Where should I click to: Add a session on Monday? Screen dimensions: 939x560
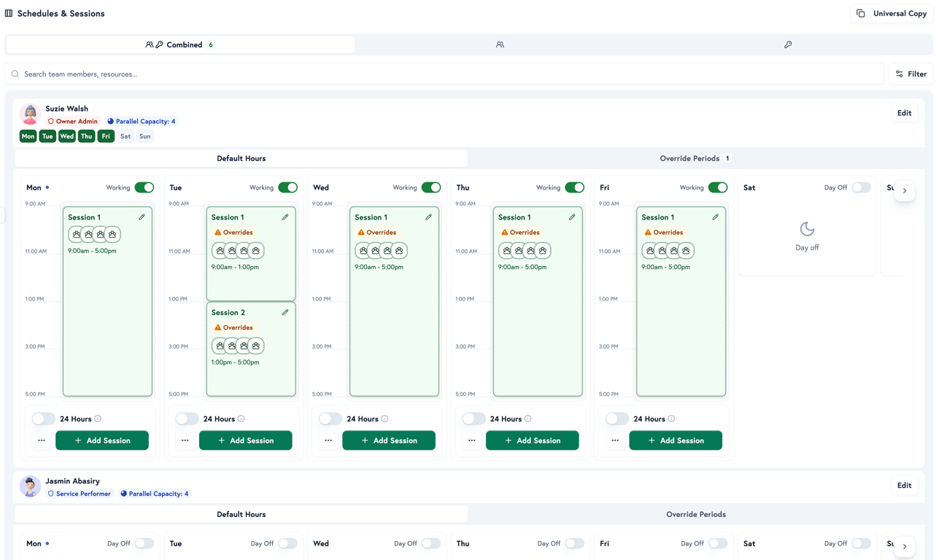pyautogui.click(x=102, y=440)
